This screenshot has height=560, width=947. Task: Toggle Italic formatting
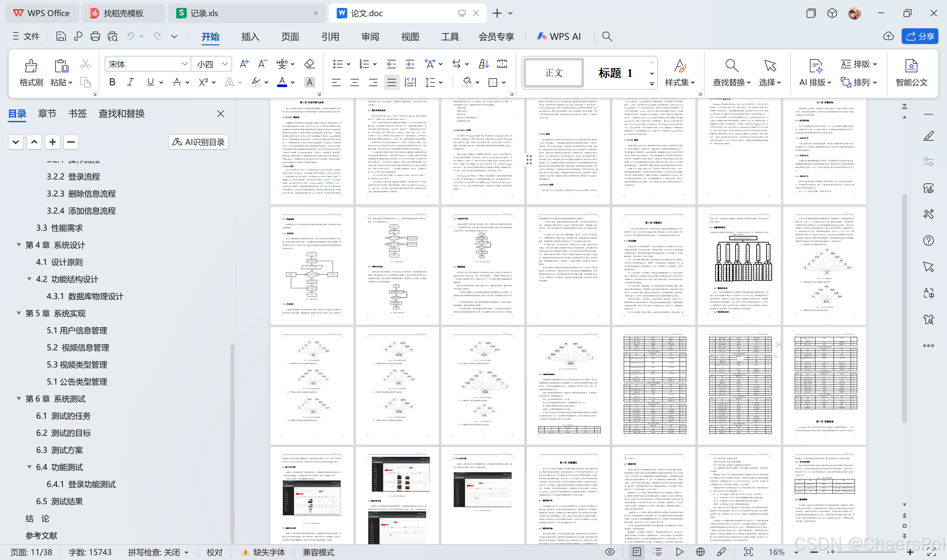click(x=131, y=82)
